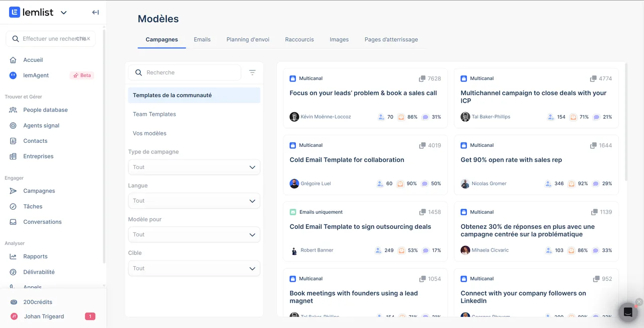The height and width of the screenshot is (328, 644).
Task: Open Entreprises icon in sidebar
Action: click(13, 156)
